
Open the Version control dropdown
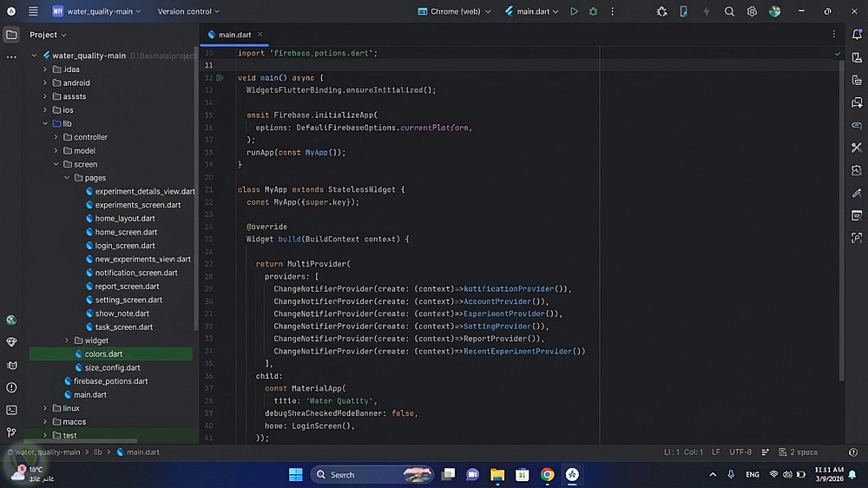[188, 11]
